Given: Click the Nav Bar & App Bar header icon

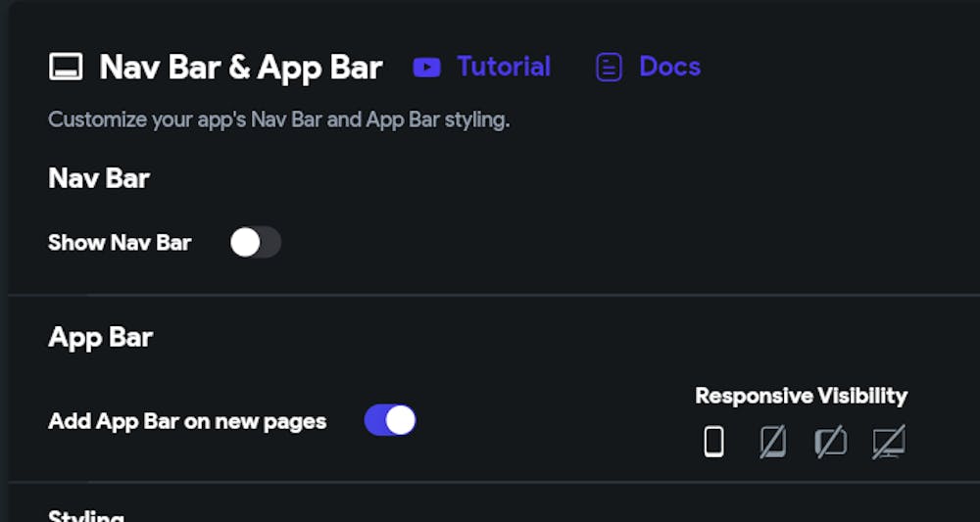Looking at the screenshot, I should coord(67,68).
